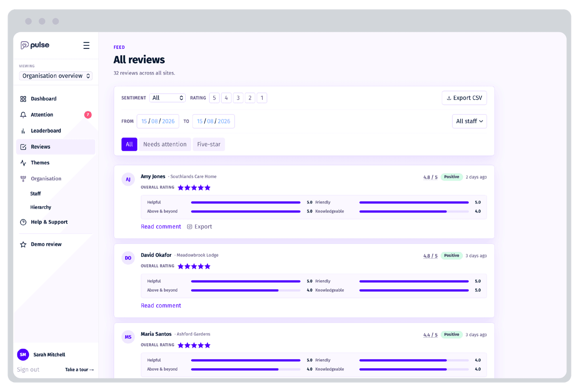The width and height of the screenshot is (579, 392).
Task: Click the Leaderboard bar chart icon
Action: (23, 131)
